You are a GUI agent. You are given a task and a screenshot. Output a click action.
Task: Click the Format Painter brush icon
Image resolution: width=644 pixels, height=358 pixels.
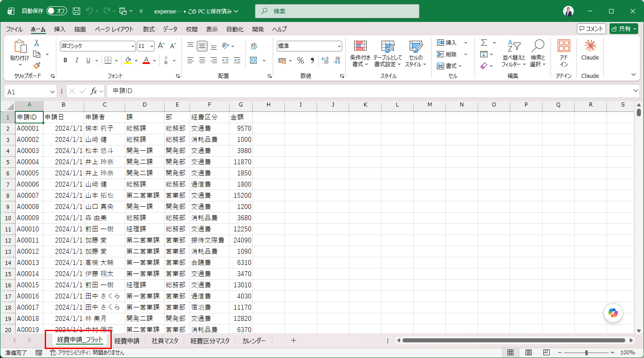click(x=37, y=65)
